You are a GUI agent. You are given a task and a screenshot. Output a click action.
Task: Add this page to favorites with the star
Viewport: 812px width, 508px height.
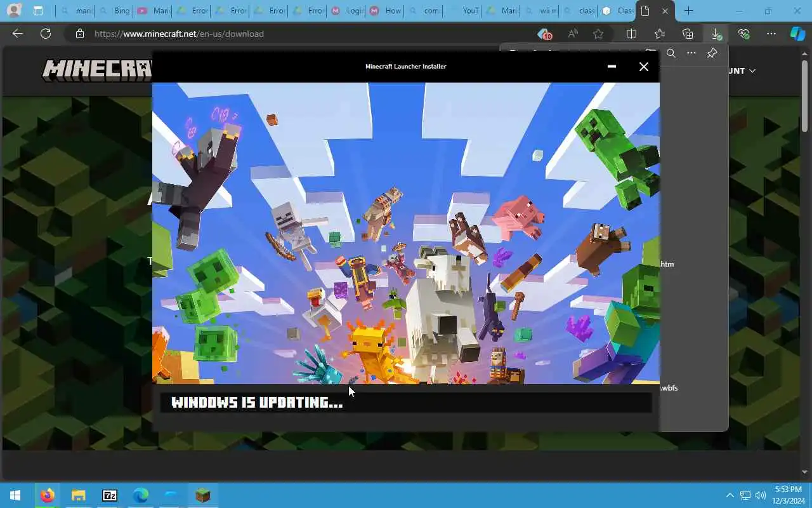tap(598, 34)
